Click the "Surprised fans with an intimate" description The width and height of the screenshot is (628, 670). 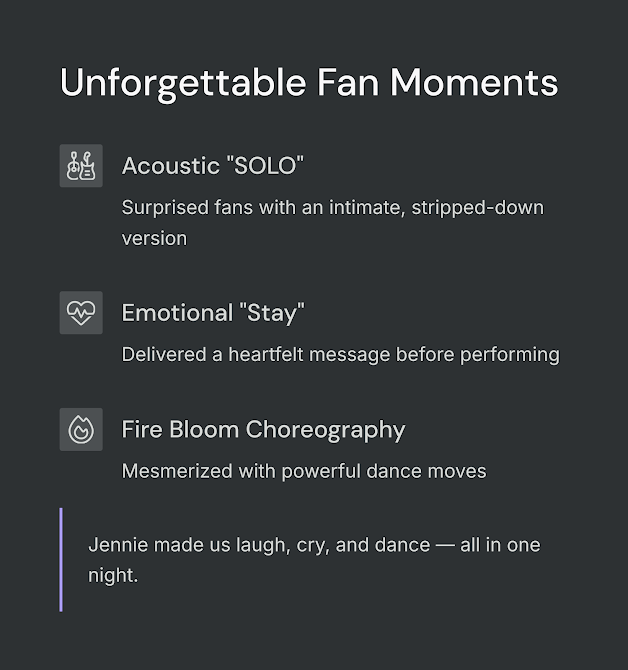[333, 223]
